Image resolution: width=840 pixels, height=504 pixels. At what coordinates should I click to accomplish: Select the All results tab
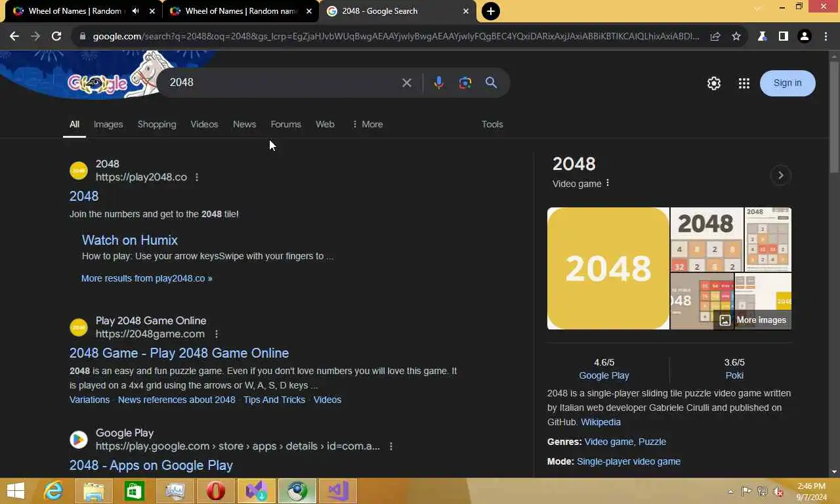pyautogui.click(x=74, y=124)
